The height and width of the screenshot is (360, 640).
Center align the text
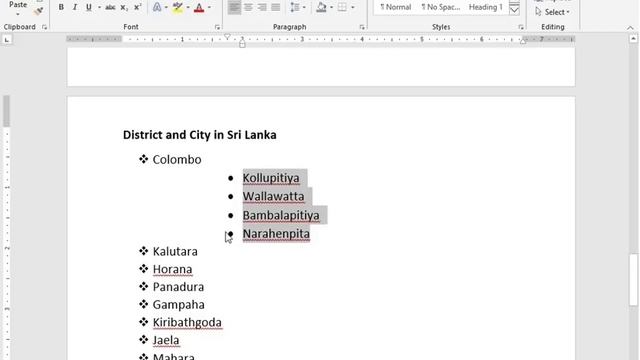point(248,7)
